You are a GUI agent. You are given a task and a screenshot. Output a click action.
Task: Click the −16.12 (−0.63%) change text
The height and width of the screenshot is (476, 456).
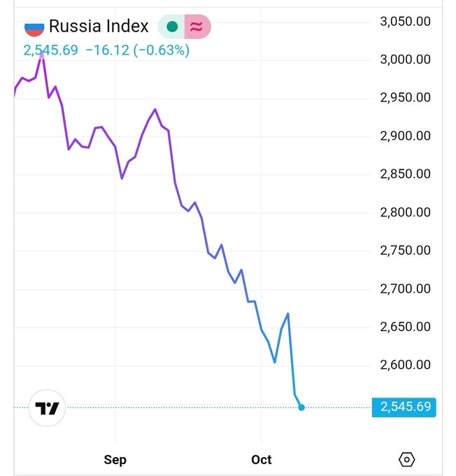point(137,50)
